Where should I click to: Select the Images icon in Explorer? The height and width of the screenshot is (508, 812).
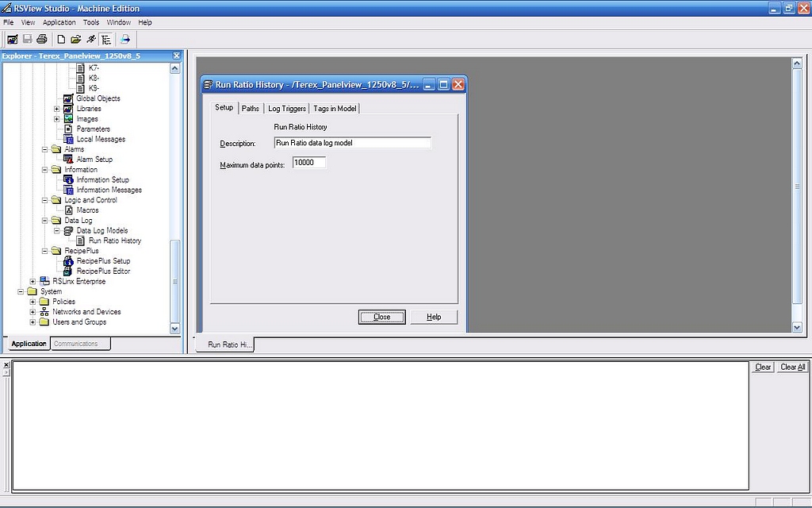pyautogui.click(x=68, y=119)
